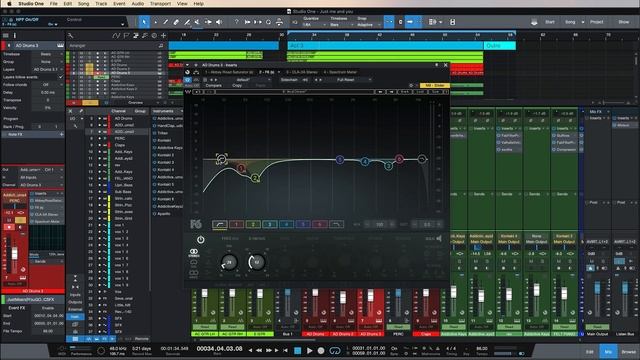
Task: Select the low-pass filter band button
Action: point(336,224)
